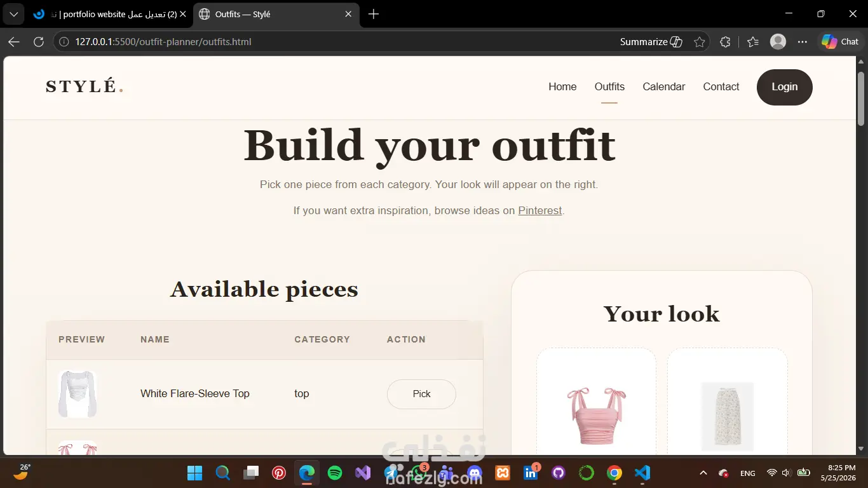The width and height of the screenshot is (868, 488).
Task: Click the pink bow-strap top in Your look
Action: tap(596, 416)
